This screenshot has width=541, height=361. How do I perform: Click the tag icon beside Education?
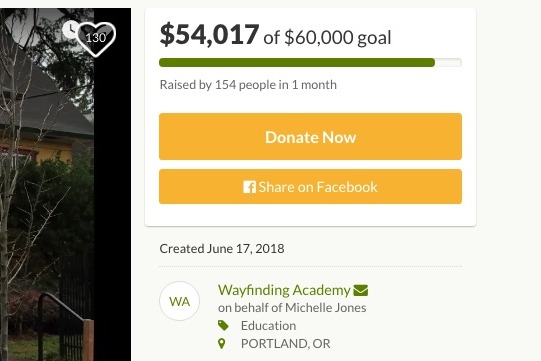(223, 325)
